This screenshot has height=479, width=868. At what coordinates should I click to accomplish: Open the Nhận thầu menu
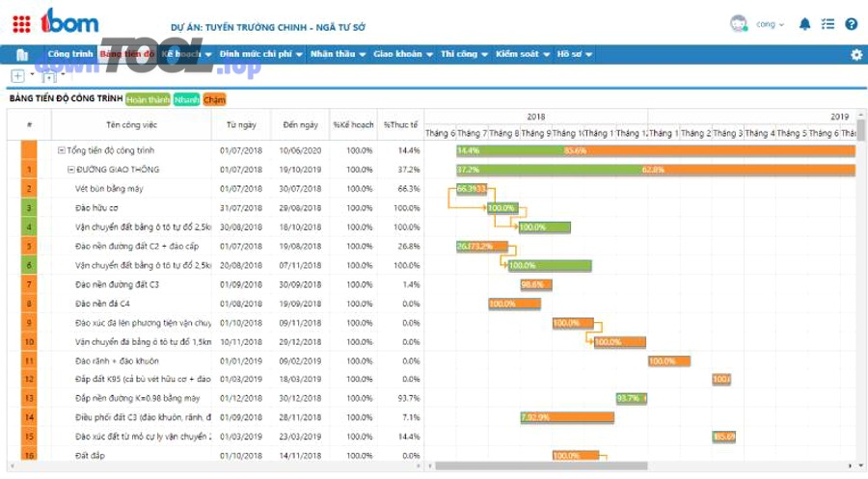[x=338, y=55]
